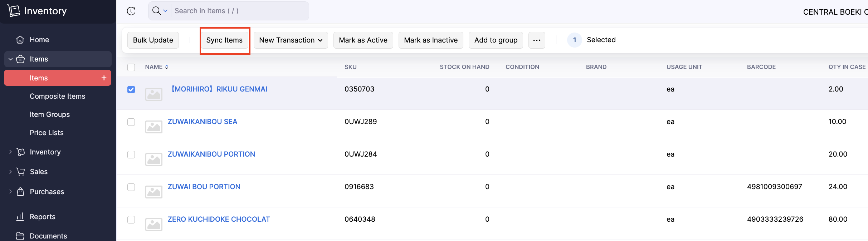Click the recent history clock icon
Image resolution: width=868 pixels, height=241 pixels.
[131, 11]
